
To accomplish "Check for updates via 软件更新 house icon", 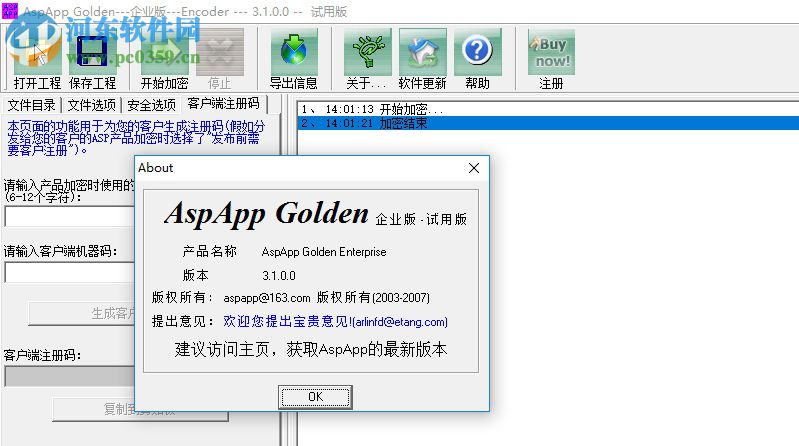I will (422, 53).
